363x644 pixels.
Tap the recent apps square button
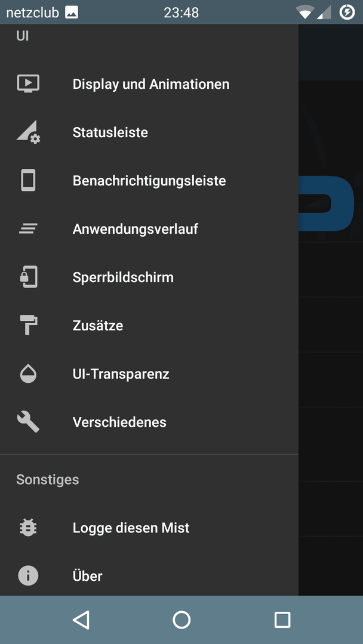click(282, 620)
